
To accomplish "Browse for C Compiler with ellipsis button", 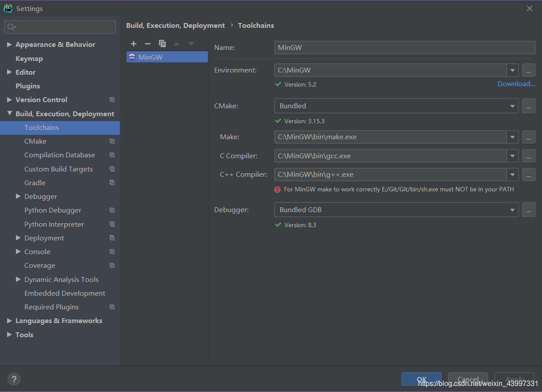I will pyautogui.click(x=529, y=156).
